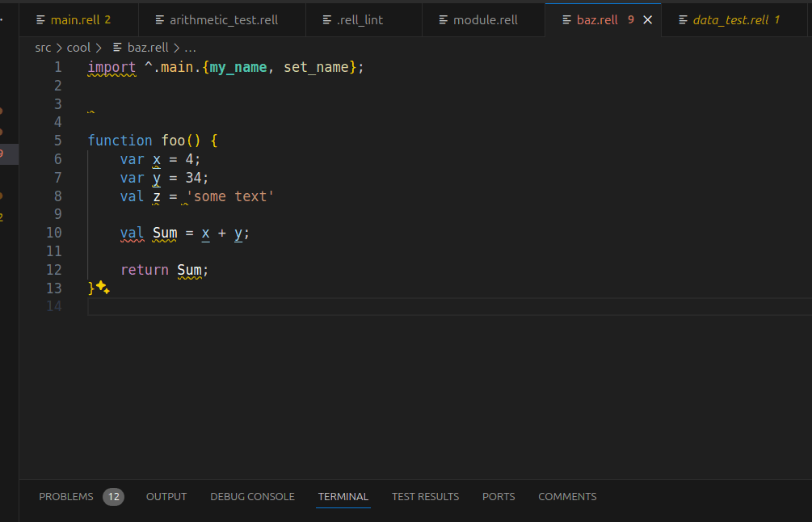Click variable 'z' on line 8
812x522 pixels.
pos(157,197)
